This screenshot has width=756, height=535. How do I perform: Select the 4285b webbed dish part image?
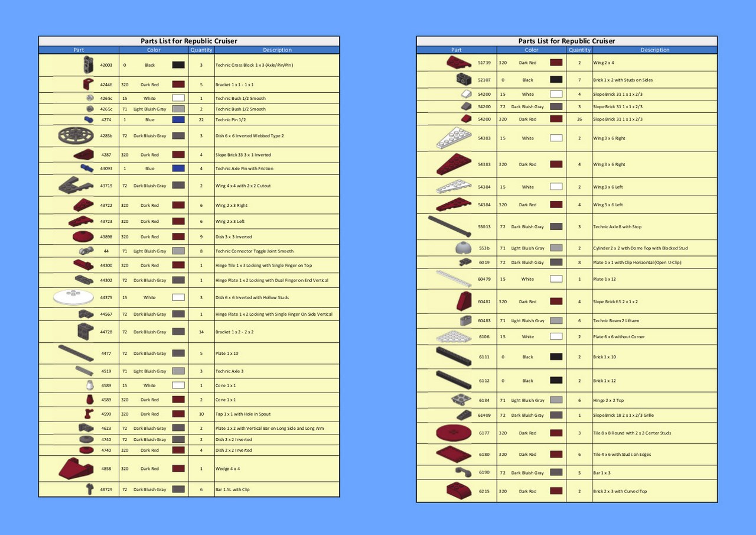77,136
